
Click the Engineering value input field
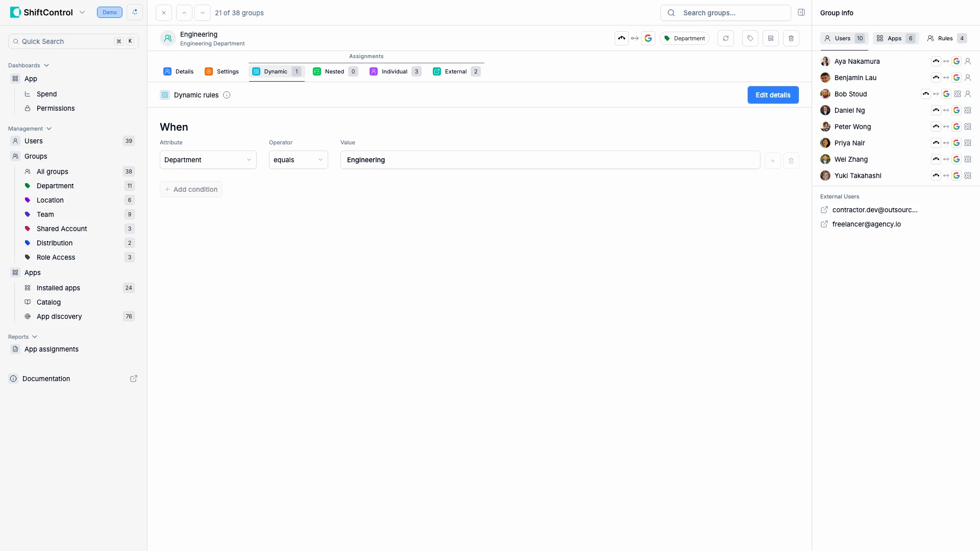click(x=549, y=160)
